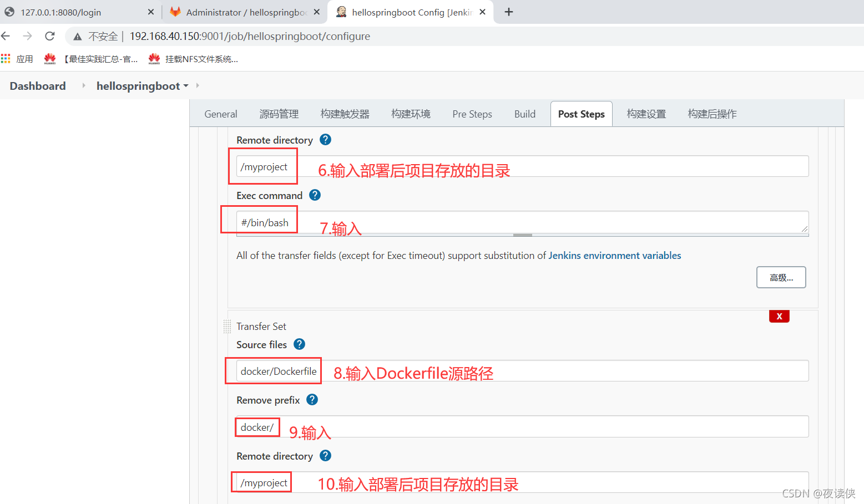Image resolution: width=864 pixels, height=504 pixels.
Task: Select the Post Steps tab
Action: 582,114
